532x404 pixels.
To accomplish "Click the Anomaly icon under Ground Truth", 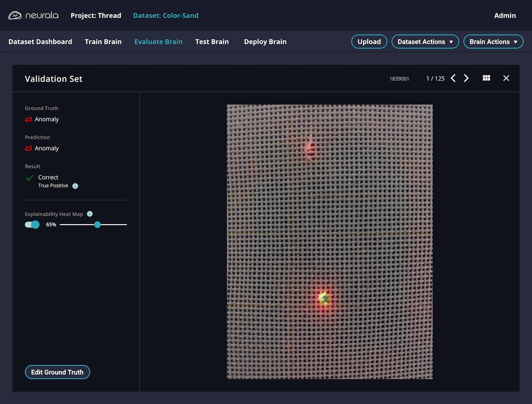I will coord(28,119).
